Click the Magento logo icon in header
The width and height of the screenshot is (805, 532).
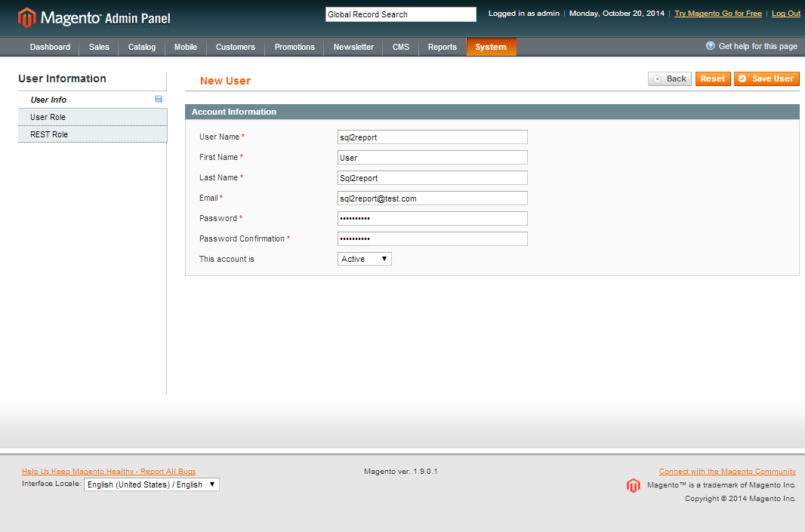[26, 18]
